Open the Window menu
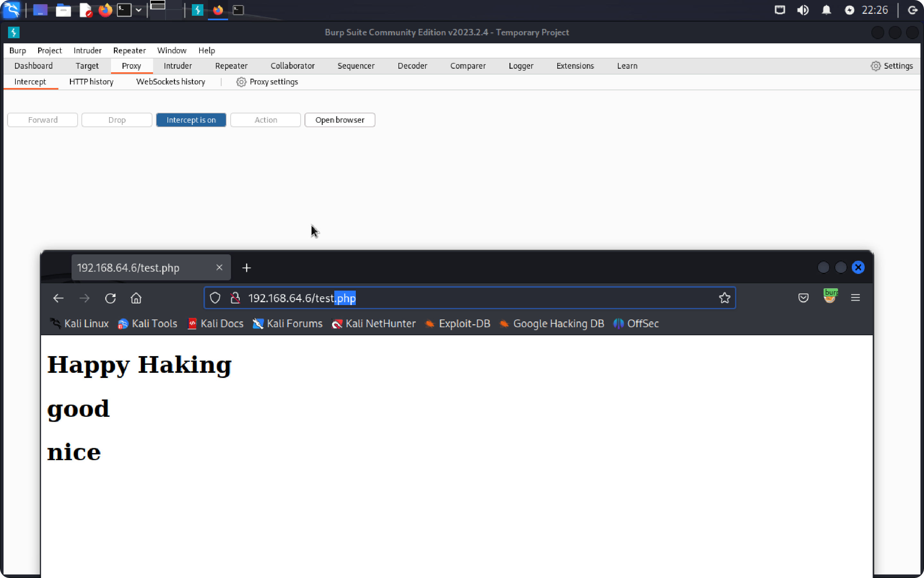The height and width of the screenshot is (578, 924). click(172, 50)
